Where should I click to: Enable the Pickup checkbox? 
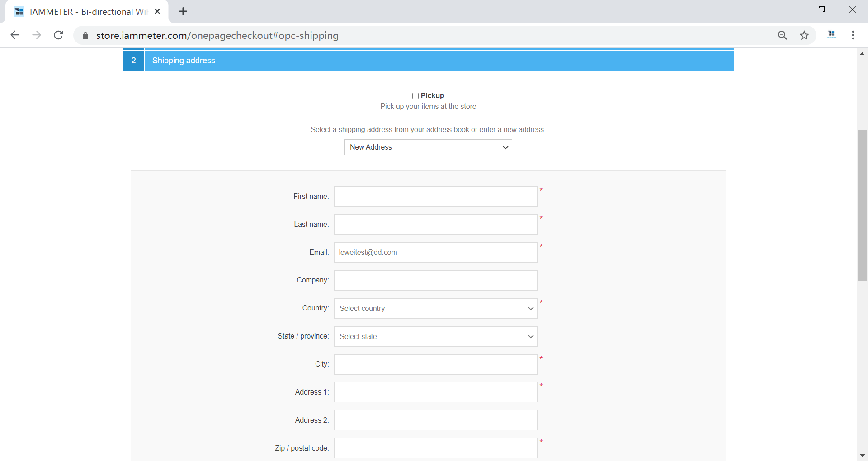(x=415, y=96)
